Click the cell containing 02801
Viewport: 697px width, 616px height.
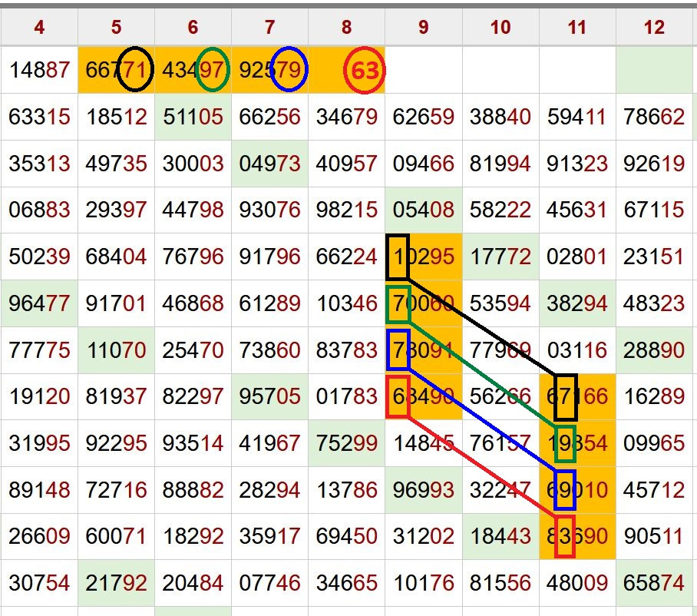(577, 257)
